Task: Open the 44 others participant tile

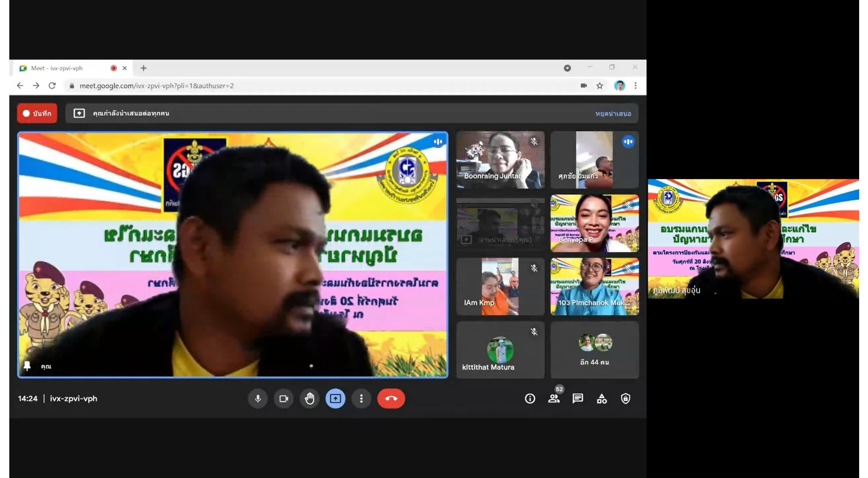Action: (x=594, y=350)
